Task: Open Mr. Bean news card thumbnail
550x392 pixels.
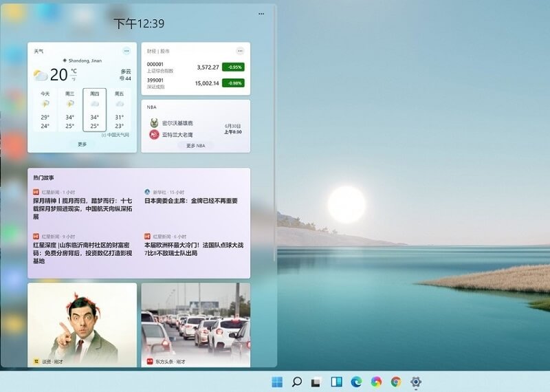Action: click(x=82, y=325)
